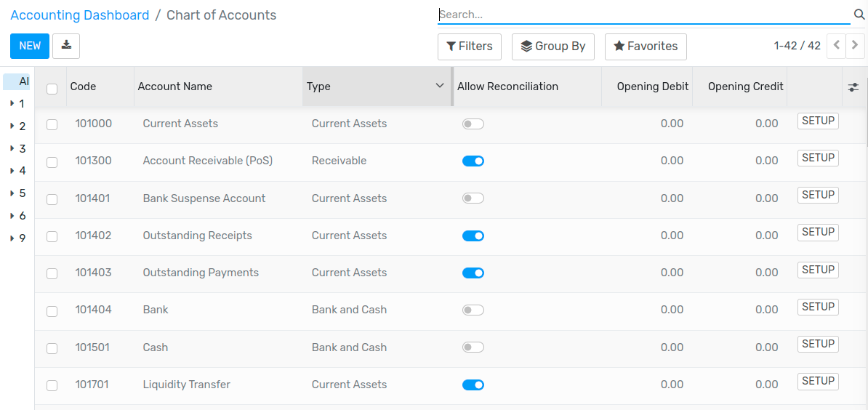Click account name Outstanding Receipts

[198, 236]
